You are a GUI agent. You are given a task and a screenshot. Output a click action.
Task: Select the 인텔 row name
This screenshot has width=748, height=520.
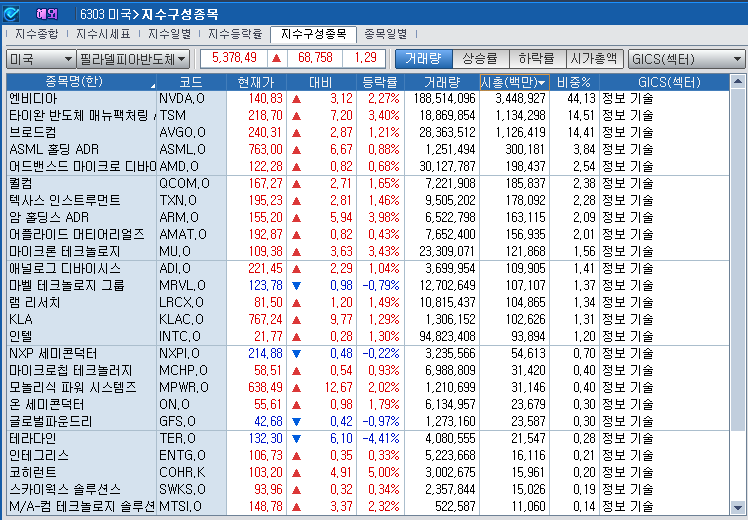[x=21, y=336]
